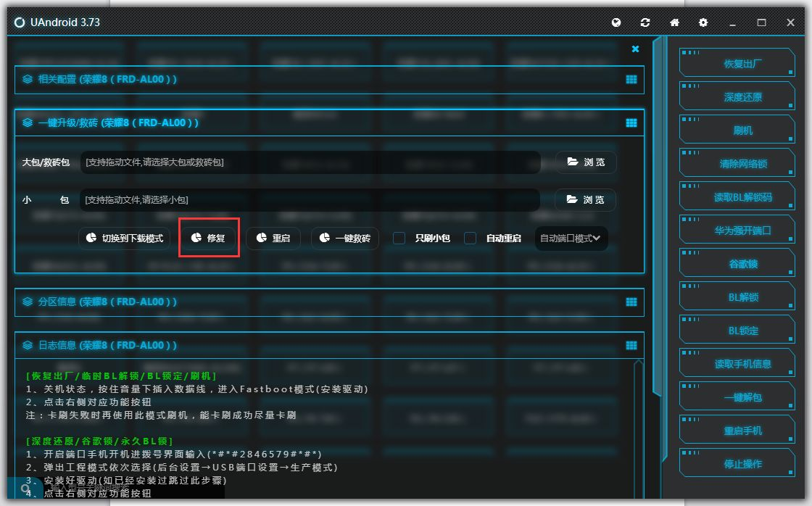812x506 pixels.
Task: Select BL锁定 in right sidebar
Action: (737, 330)
